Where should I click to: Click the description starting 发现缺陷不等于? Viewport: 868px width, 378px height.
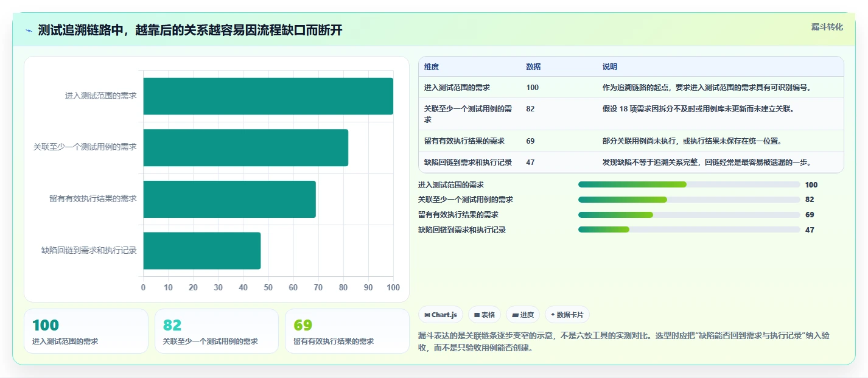(x=707, y=163)
